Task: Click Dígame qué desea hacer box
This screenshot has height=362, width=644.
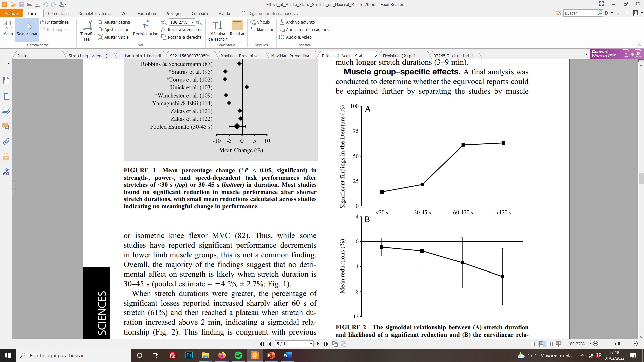Action: point(273,13)
